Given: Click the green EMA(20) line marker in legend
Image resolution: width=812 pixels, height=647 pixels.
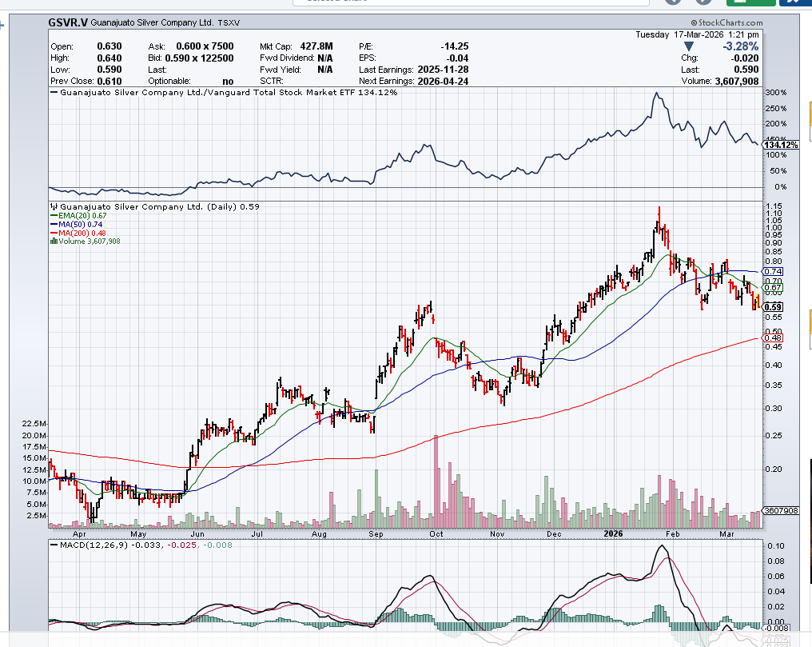Looking at the screenshot, I should coord(54,215).
